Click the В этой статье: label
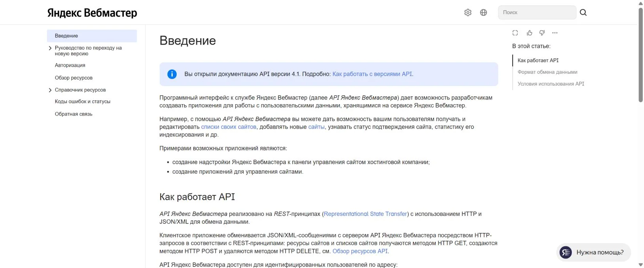 (531, 46)
